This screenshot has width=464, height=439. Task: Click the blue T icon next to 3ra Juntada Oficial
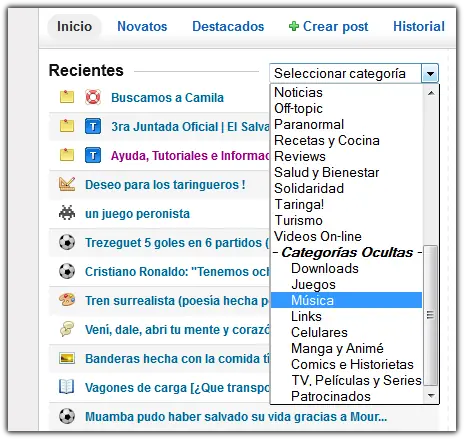coord(93,126)
